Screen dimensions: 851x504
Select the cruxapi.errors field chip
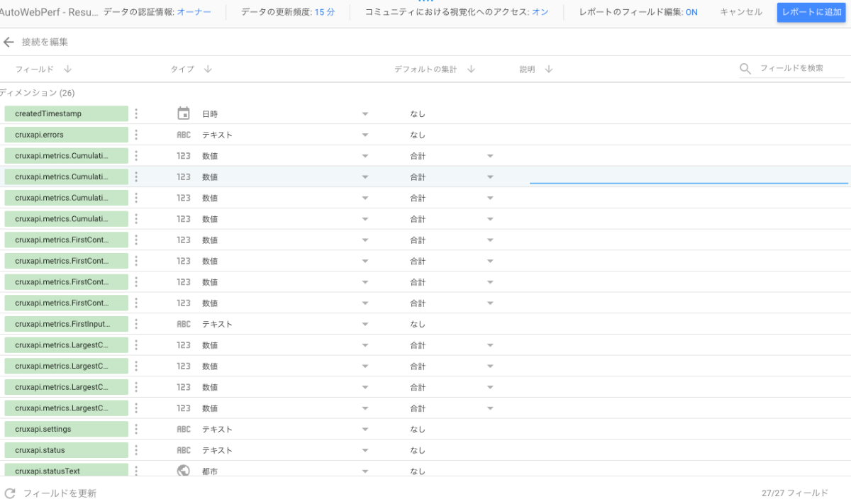[66, 135]
